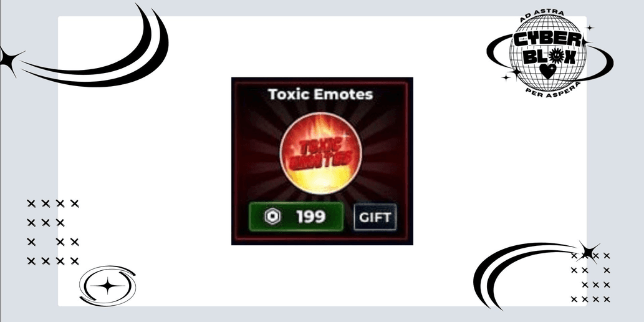Click the twin sparkles beside the logo's orbit ring
The image size is (644, 322).
[x=511, y=74]
